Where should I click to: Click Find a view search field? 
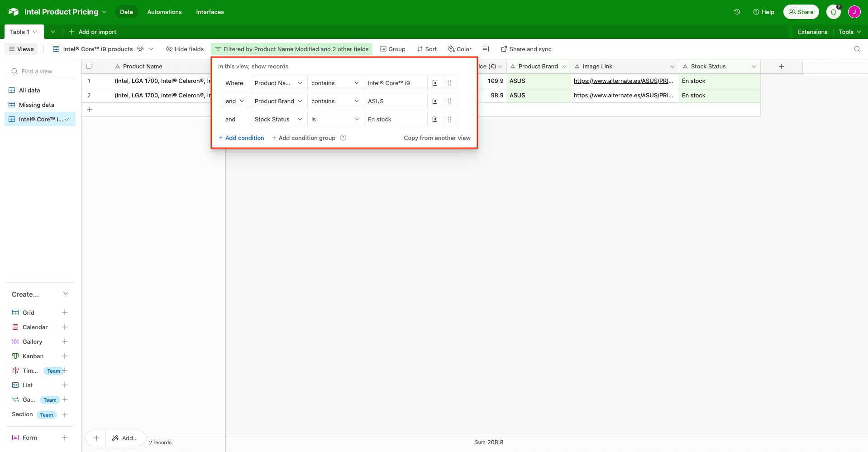(40, 71)
